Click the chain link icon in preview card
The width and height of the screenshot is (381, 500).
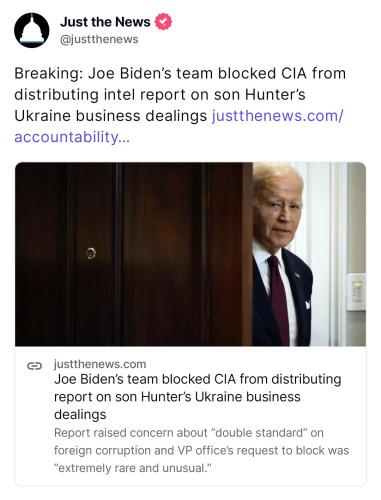(34, 366)
